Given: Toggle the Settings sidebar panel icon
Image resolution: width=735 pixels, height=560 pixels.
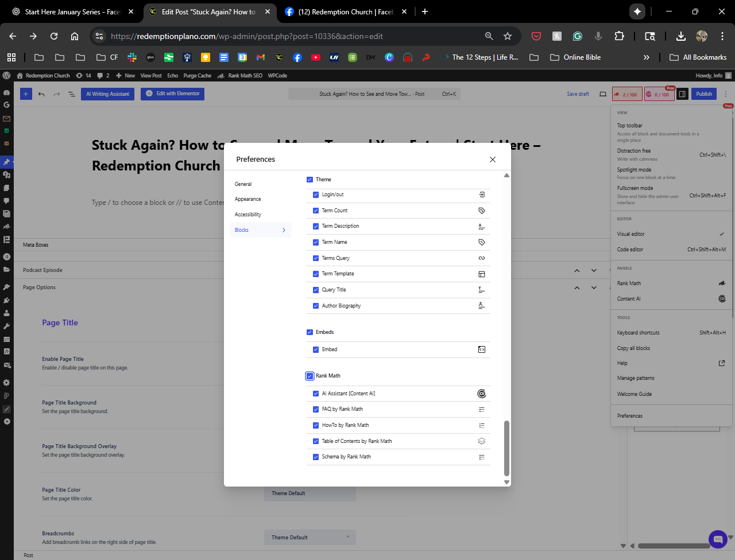Looking at the screenshot, I should pos(682,94).
